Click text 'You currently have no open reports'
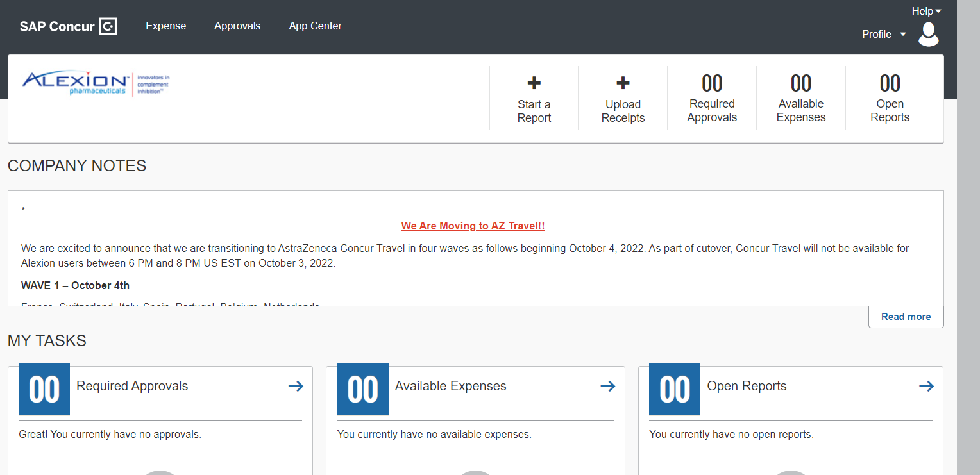980x475 pixels. coord(731,435)
